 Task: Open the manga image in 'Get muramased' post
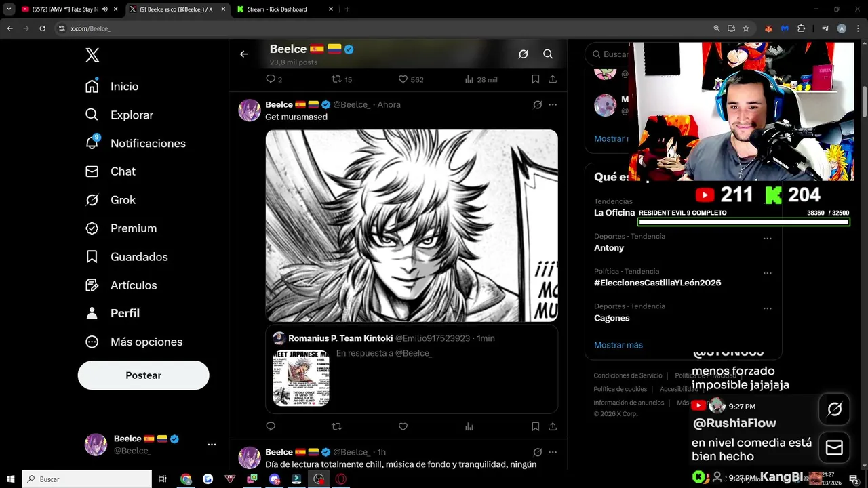pos(412,226)
